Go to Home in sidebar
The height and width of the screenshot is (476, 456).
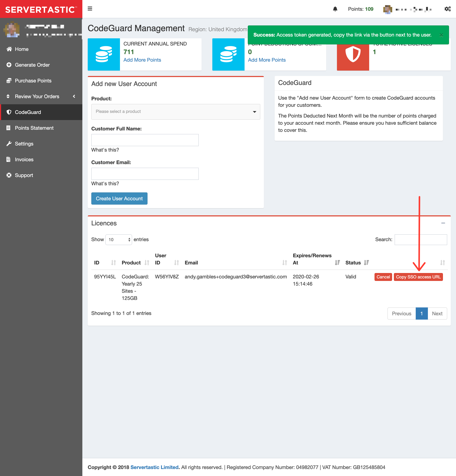point(22,49)
